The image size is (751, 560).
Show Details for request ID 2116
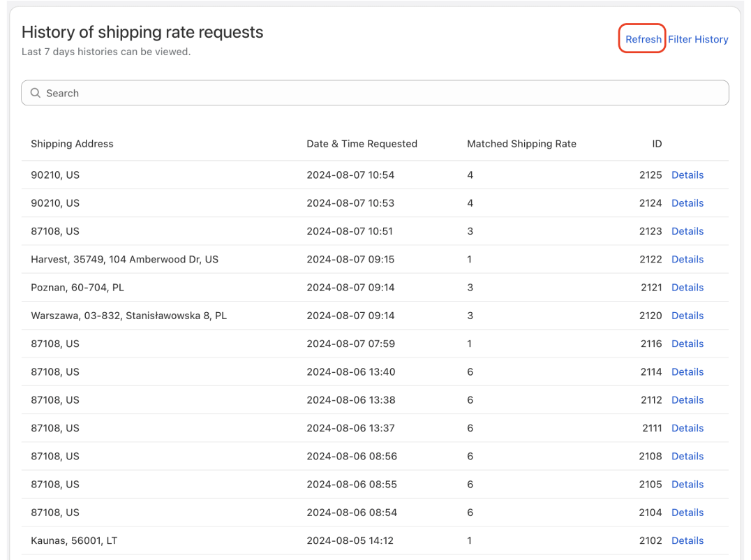coord(687,344)
